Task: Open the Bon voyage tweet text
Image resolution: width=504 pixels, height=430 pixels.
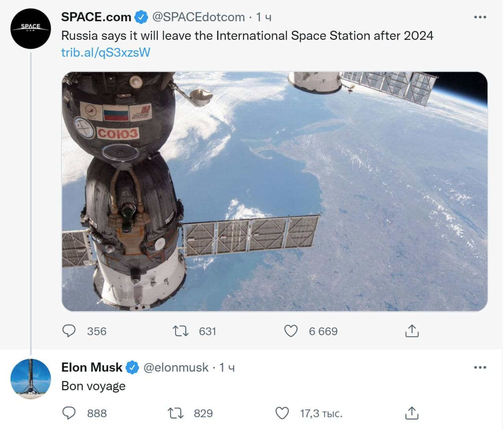Action: (93, 386)
